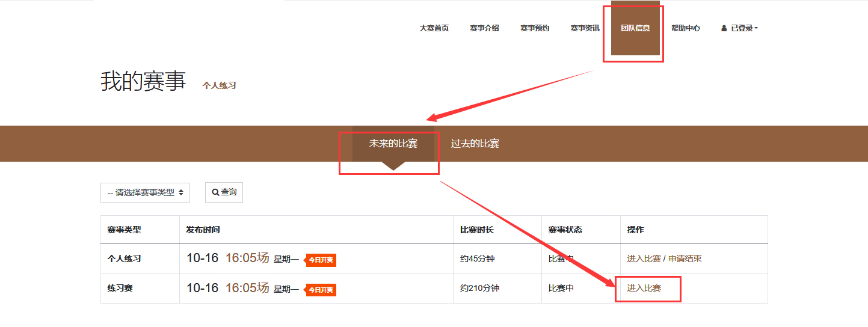The width and height of the screenshot is (868, 327).
Task: Click the magnifier icon on 查询 button
Action: point(215,192)
